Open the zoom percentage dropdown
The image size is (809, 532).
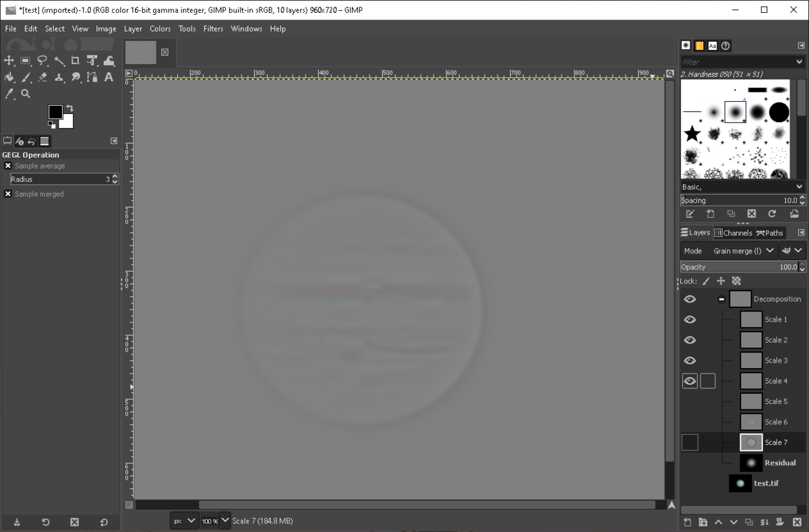[x=224, y=521]
